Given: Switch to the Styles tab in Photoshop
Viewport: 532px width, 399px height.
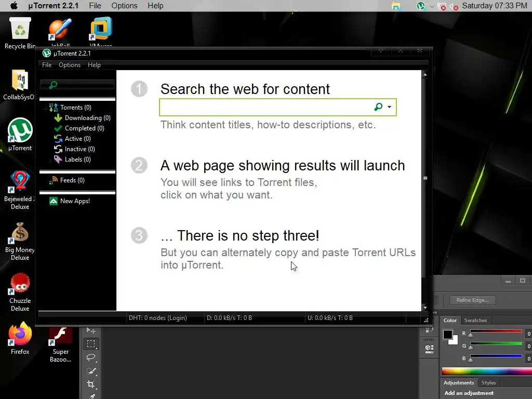Looking at the screenshot, I should click(488, 383).
